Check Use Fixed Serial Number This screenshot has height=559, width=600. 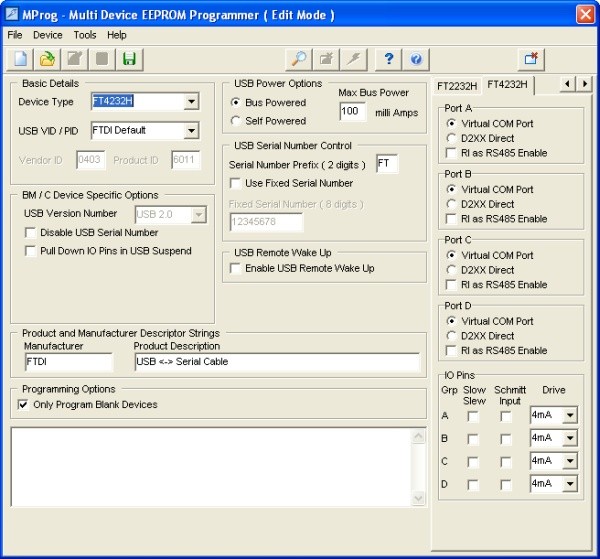(235, 183)
